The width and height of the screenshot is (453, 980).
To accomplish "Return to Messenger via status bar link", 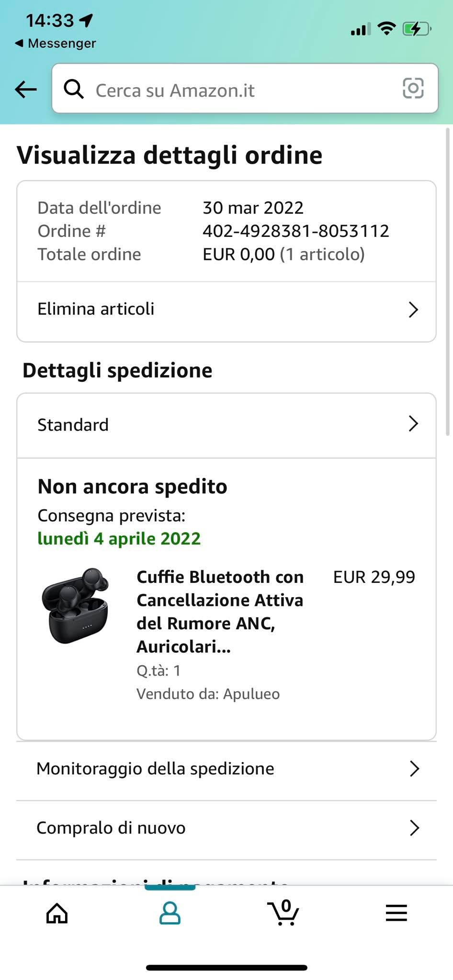I will pyautogui.click(x=56, y=43).
